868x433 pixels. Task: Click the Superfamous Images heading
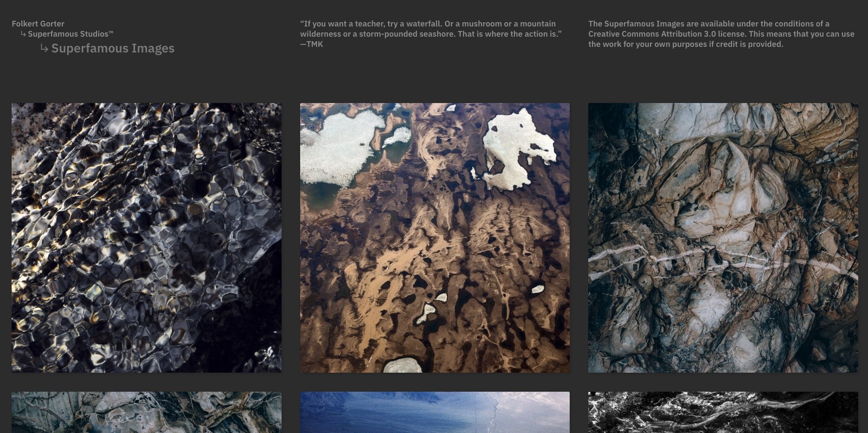point(113,48)
